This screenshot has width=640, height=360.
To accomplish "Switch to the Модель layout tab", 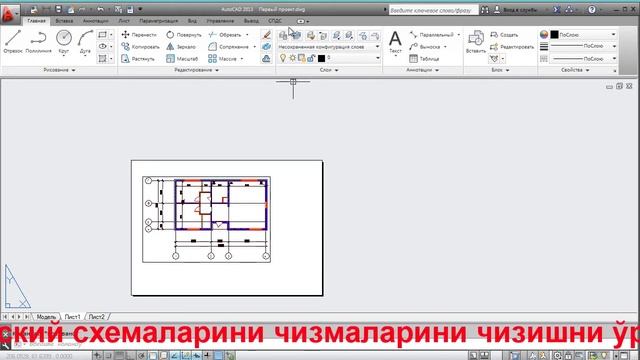I will (46, 317).
